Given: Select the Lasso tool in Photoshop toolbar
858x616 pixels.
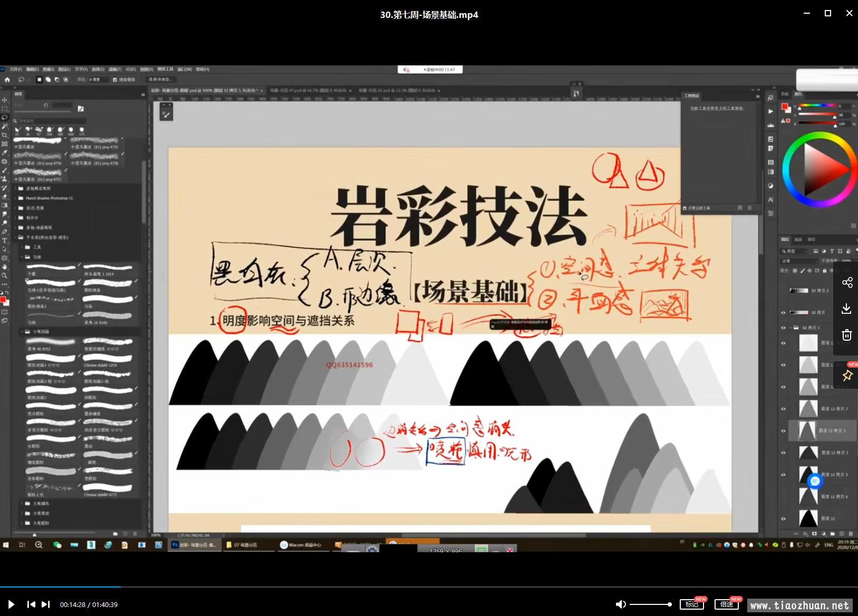Looking at the screenshot, I should [x=5, y=118].
